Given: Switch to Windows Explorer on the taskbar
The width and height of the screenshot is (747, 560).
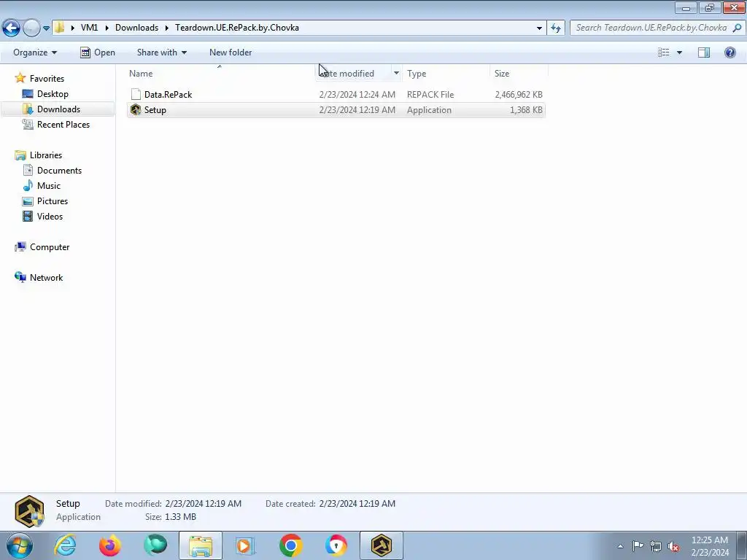Looking at the screenshot, I should tap(201, 545).
